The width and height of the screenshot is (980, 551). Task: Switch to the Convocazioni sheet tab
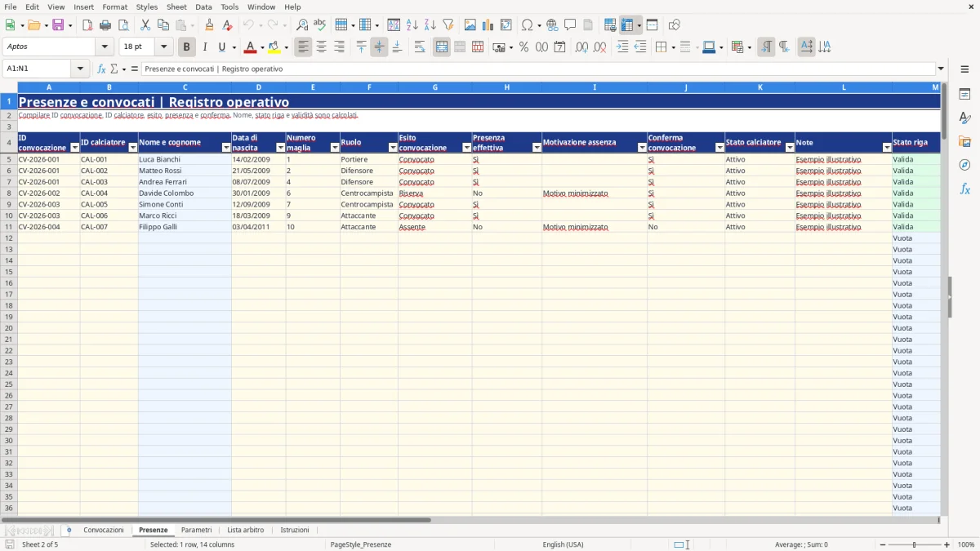pyautogui.click(x=104, y=531)
